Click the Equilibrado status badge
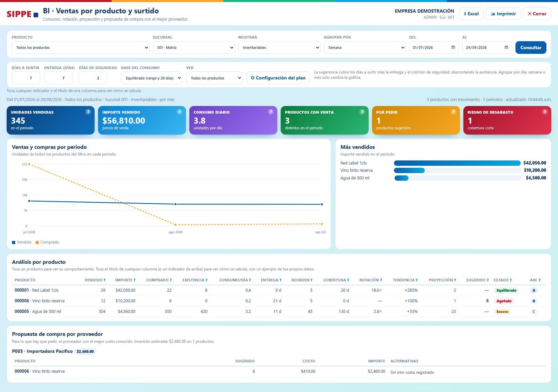Image resolution: width=558 pixels, height=392 pixels. (x=506, y=291)
